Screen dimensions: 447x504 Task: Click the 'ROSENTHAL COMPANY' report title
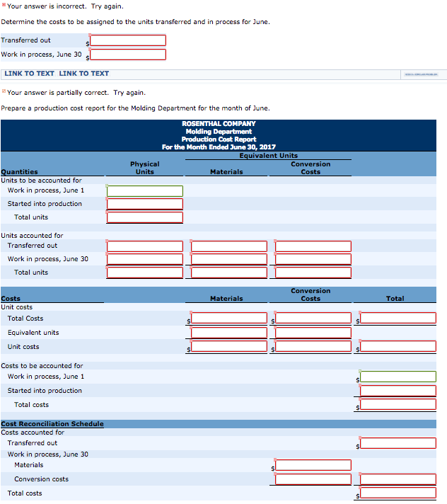click(x=219, y=124)
